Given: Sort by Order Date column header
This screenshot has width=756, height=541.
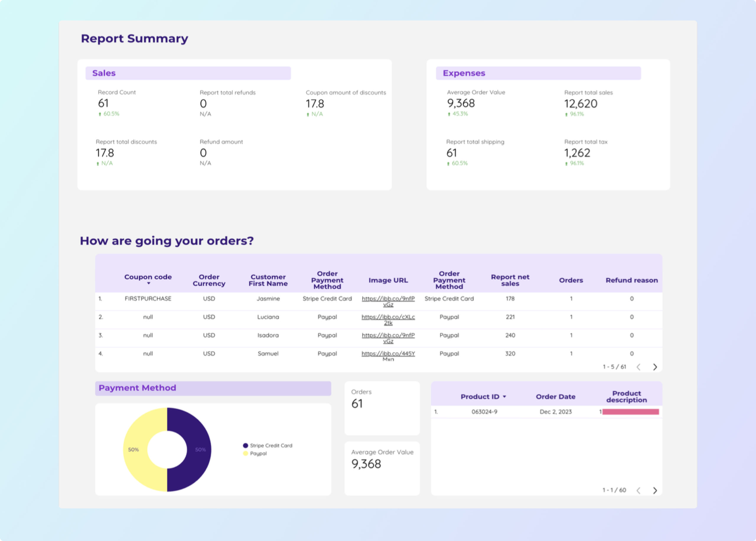Looking at the screenshot, I should (555, 397).
